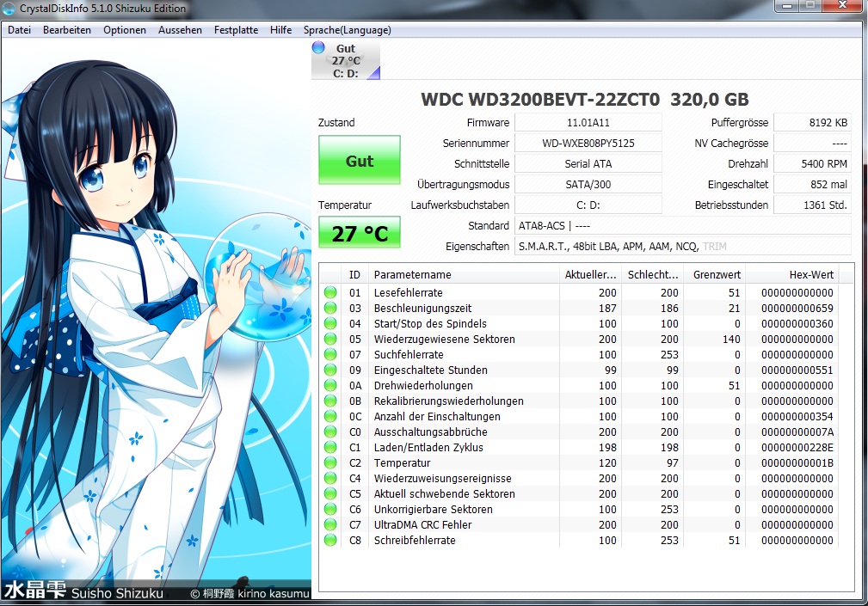Click hex value 0000000007A
The height and width of the screenshot is (606, 868).
[797, 432]
